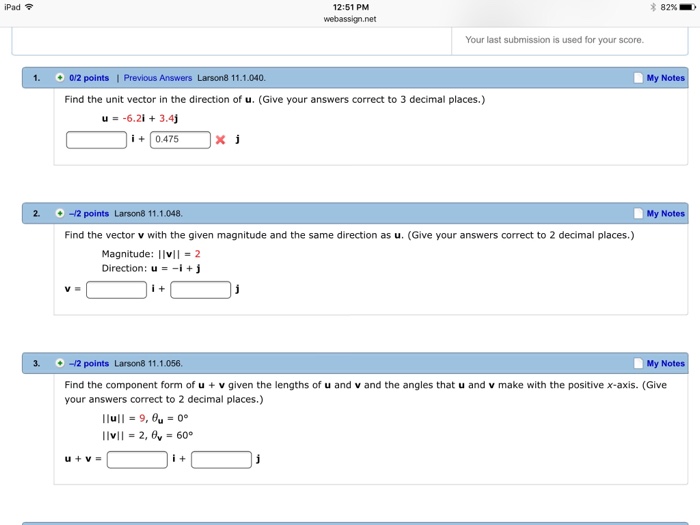
Task: Click the red value -6.2 in vector u
Action: tap(132, 118)
